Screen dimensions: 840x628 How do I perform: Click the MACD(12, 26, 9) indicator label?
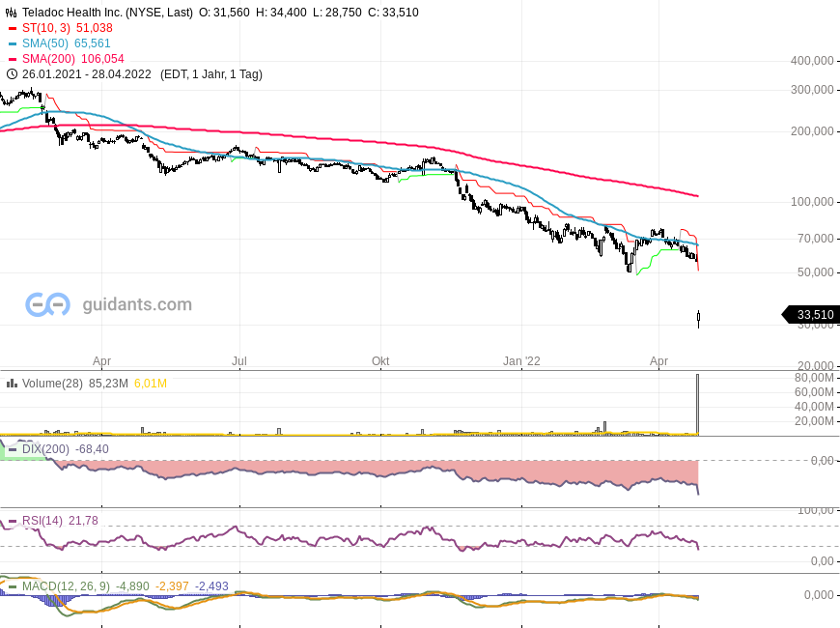(66, 586)
